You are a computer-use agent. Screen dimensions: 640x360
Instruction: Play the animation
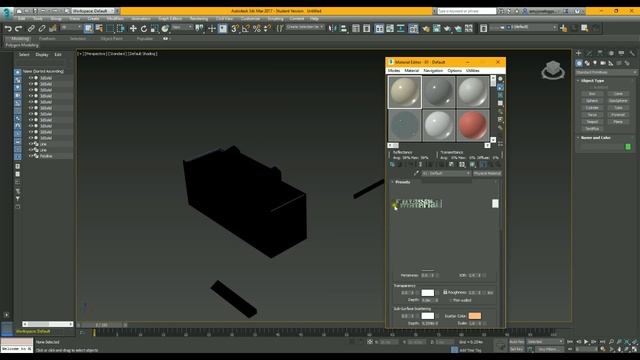click(x=586, y=342)
